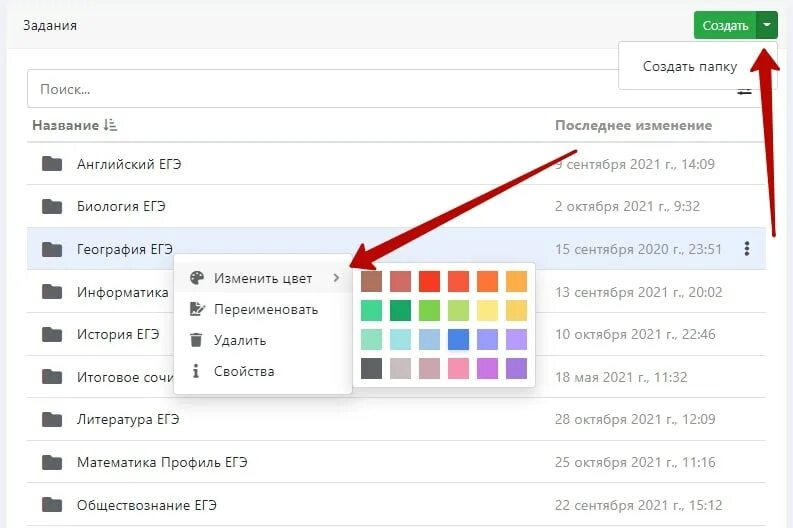Viewport: 793px width, 528px height.
Task: Click date 22 сентября 2021 г., 15:12
Action: (638, 505)
